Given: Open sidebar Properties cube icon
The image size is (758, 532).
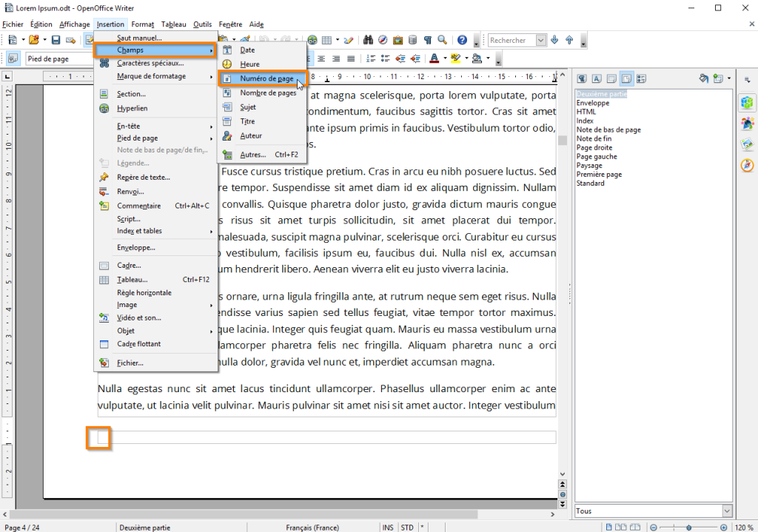Looking at the screenshot, I should coord(748,102).
